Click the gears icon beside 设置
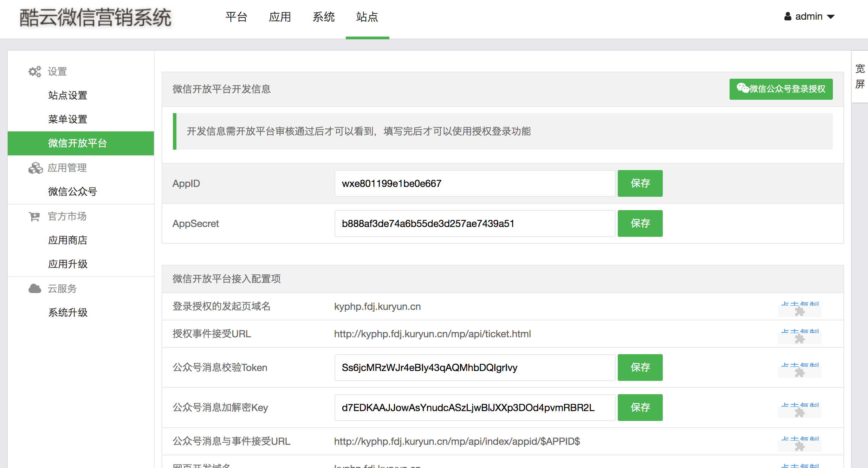The image size is (868, 468). (x=35, y=72)
